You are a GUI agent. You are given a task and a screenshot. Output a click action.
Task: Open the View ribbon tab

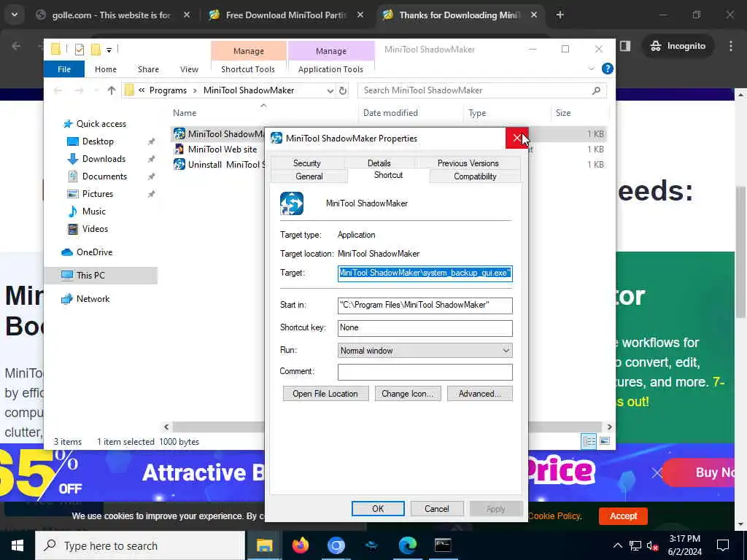click(189, 69)
